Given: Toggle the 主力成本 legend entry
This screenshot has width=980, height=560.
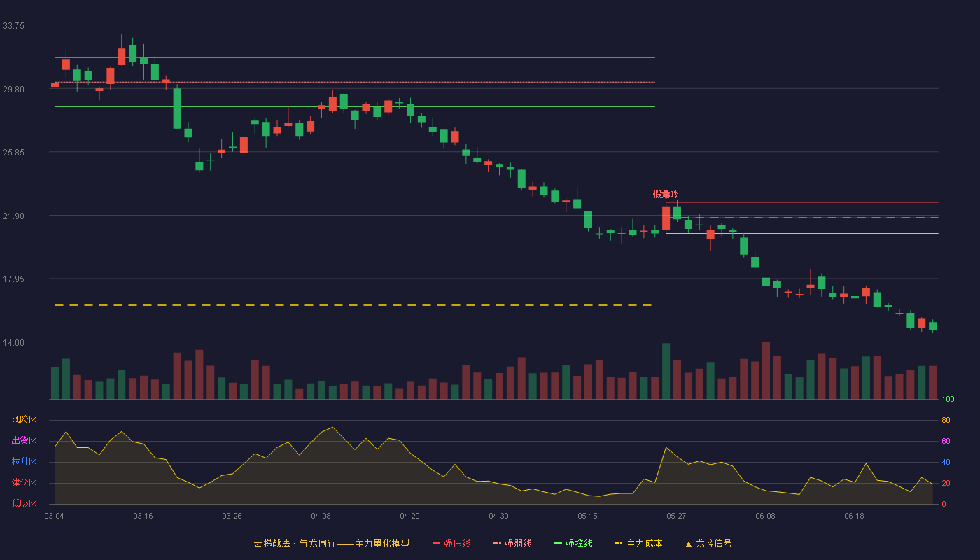Looking at the screenshot, I should 638,543.
